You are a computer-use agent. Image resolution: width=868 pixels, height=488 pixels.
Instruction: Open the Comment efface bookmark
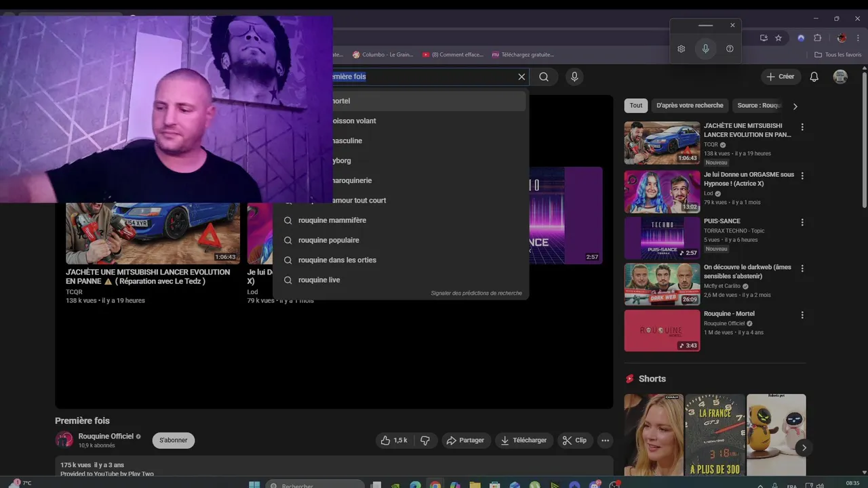(452, 55)
